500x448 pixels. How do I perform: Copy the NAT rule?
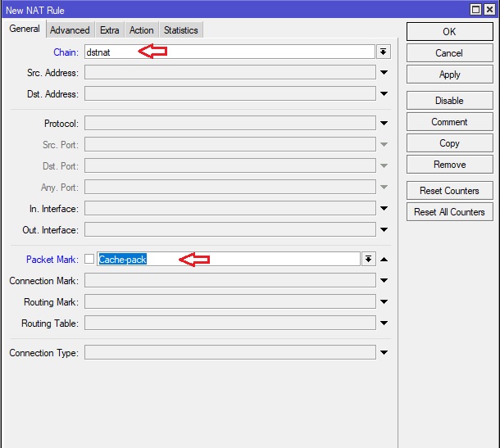tap(450, 143)
